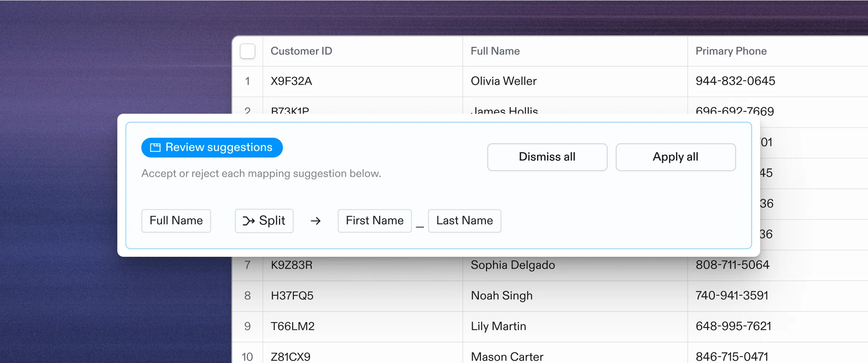Viewport: 868px width, 363px height.
Task: Click the right arrow mapping icon
Action: pos(316,221)
